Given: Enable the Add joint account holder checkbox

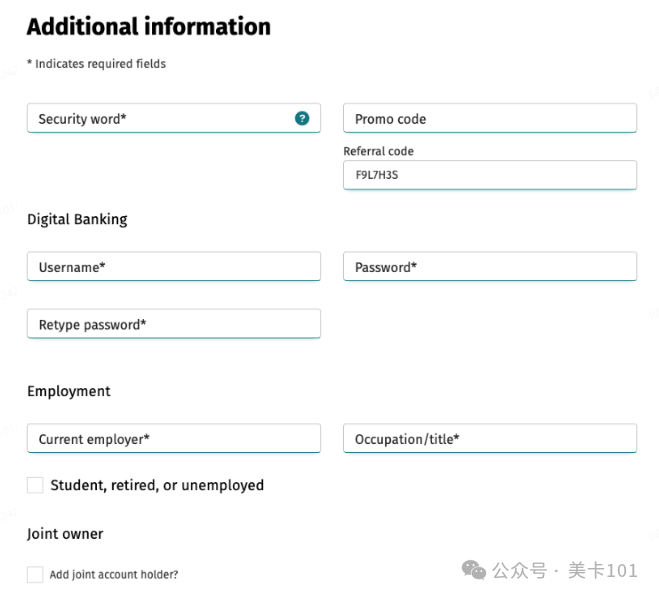Looking at the screenshot, I should pyautogui.click(x=35, y=575).
